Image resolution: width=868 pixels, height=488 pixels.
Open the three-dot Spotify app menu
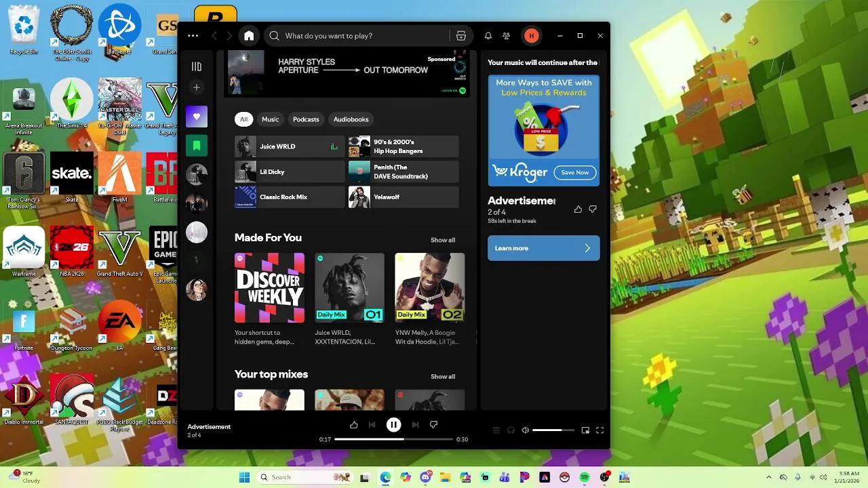[x=193, y=36]
